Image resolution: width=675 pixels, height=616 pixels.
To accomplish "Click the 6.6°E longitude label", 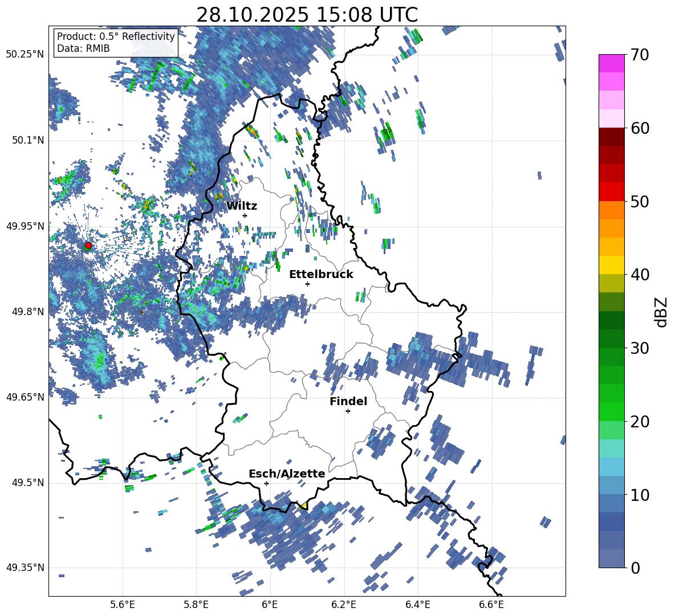I will [x=491, y=605].
